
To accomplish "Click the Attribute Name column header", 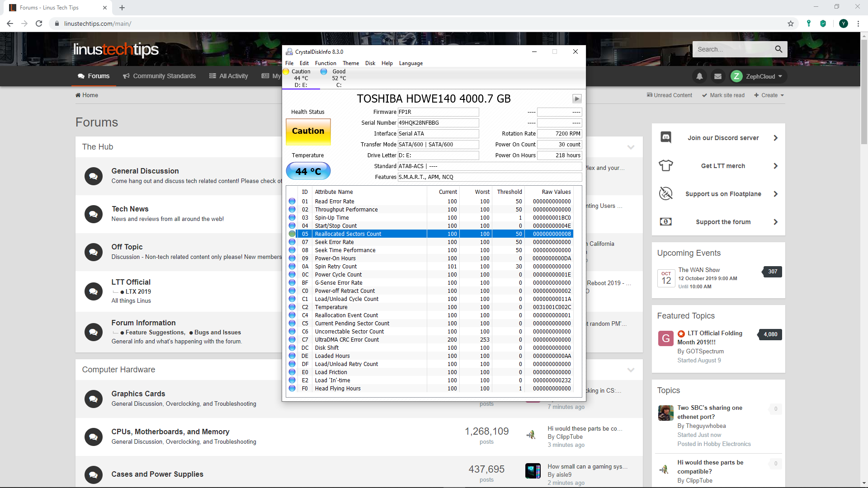I will (370, 192).
